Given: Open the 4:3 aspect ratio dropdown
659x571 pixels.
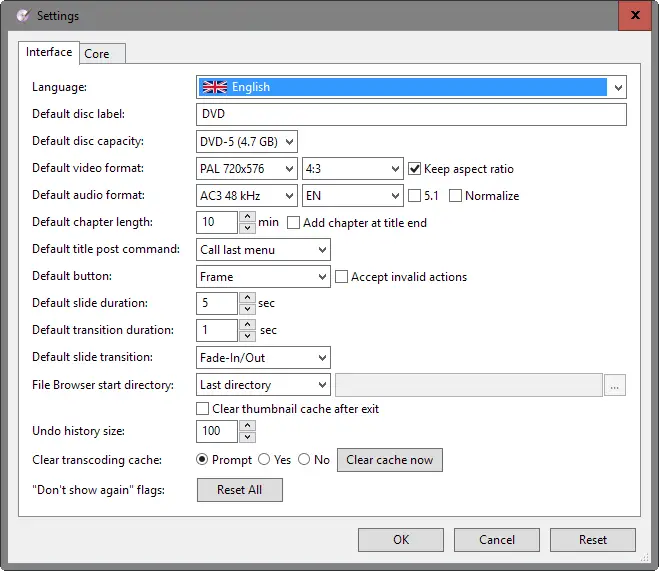Looking at the screenshot, I should click(x=353, y=168).
